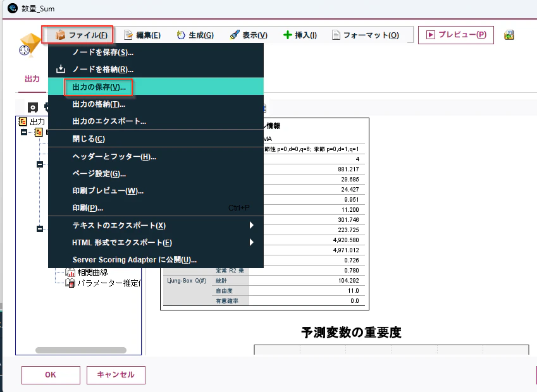Expand HTML 形式でエクスポート(E) submenu
Viewport: 537px width, 392px height.
[156, 242]
